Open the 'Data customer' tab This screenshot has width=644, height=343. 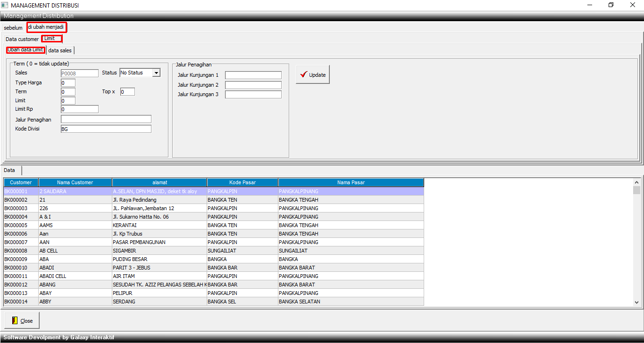(x=22, y=39)
